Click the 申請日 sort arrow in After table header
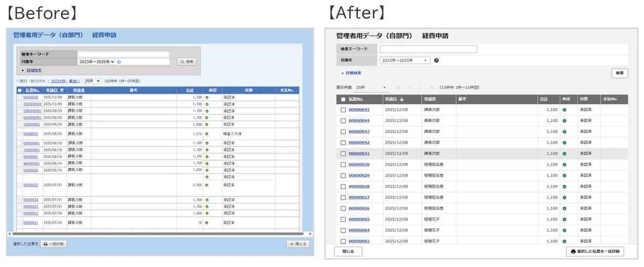The height and width of the screenshot is (267, 644). point(402,99)
